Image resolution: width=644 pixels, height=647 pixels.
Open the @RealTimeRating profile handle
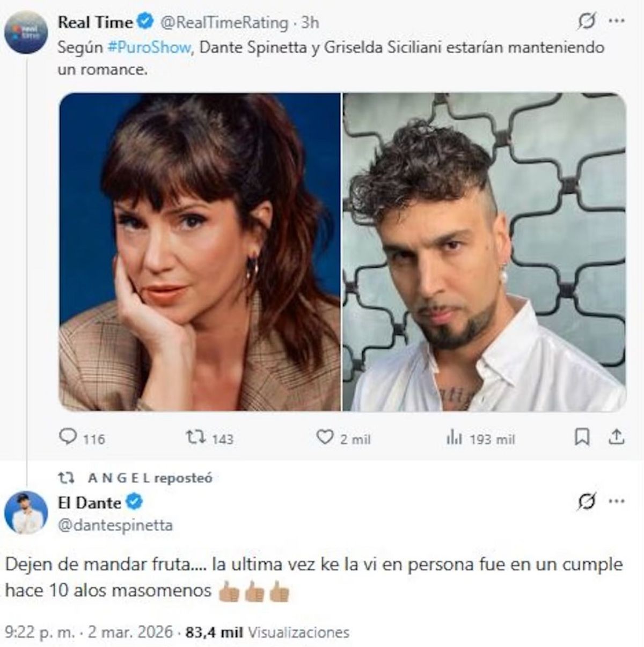(224, 23)
